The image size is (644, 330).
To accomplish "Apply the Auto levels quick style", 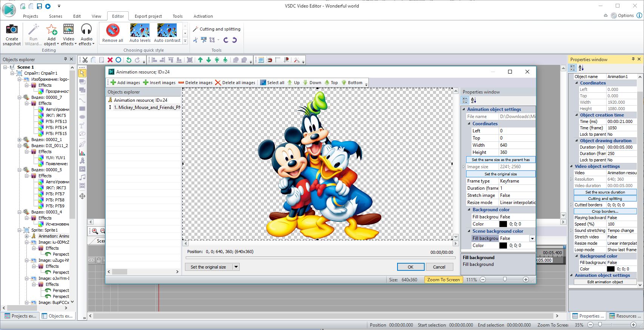I will pyautogui.click(x=140, y=30).
